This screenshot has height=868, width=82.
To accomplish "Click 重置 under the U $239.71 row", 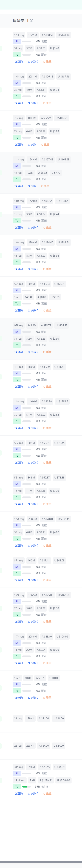I will coord(47,269).
